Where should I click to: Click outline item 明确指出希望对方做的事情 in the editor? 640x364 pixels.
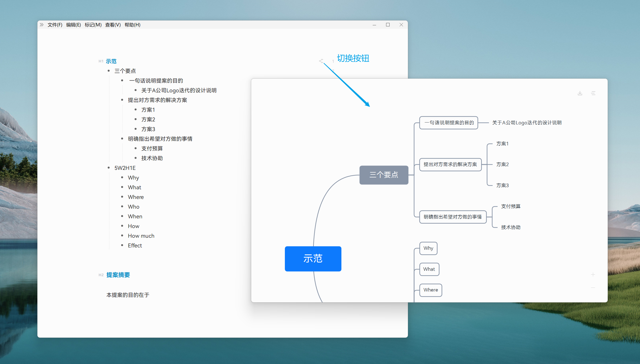[160, 139]
